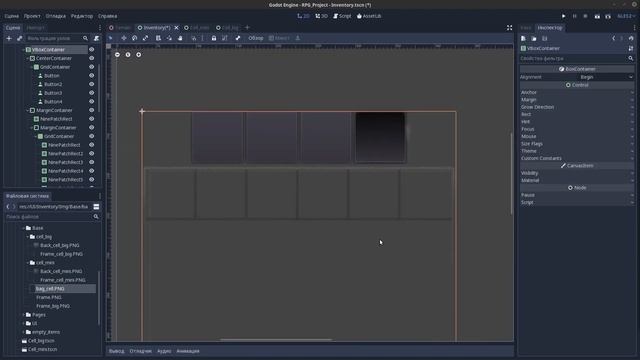Activate the Select mode arrow tool

[x=111, y=38]
